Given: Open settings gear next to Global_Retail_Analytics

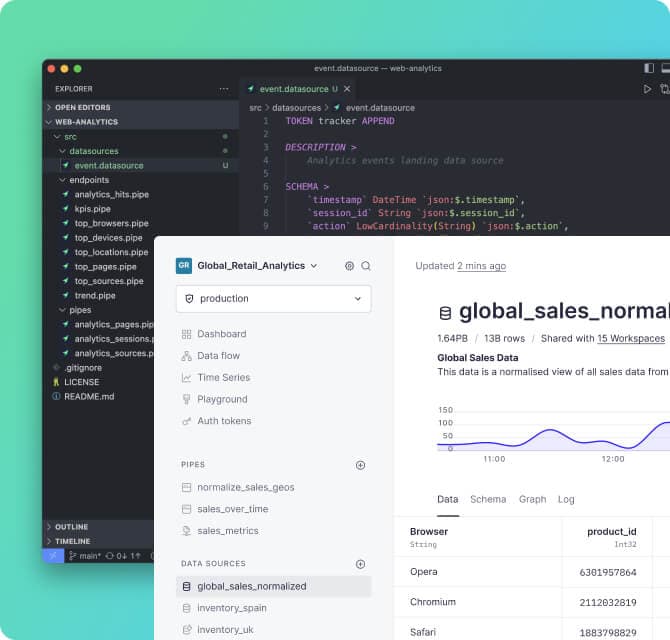Looking at the screenshot, I should (x=349, y=266).
